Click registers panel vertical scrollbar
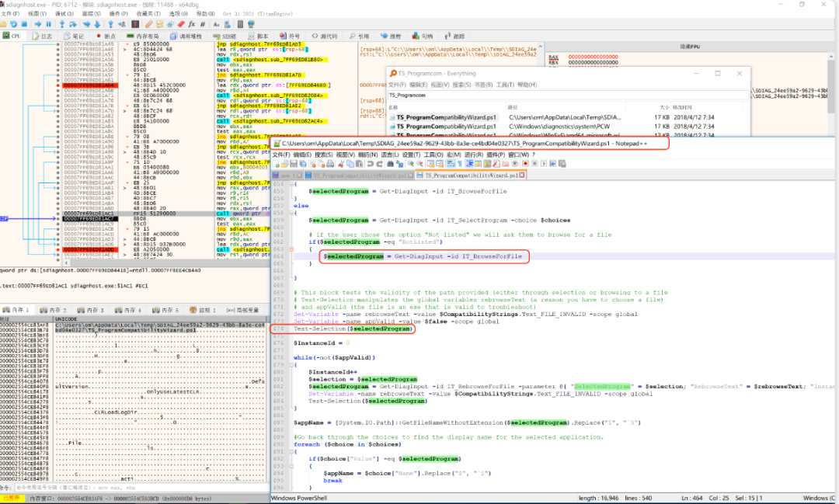 point(831,83)
